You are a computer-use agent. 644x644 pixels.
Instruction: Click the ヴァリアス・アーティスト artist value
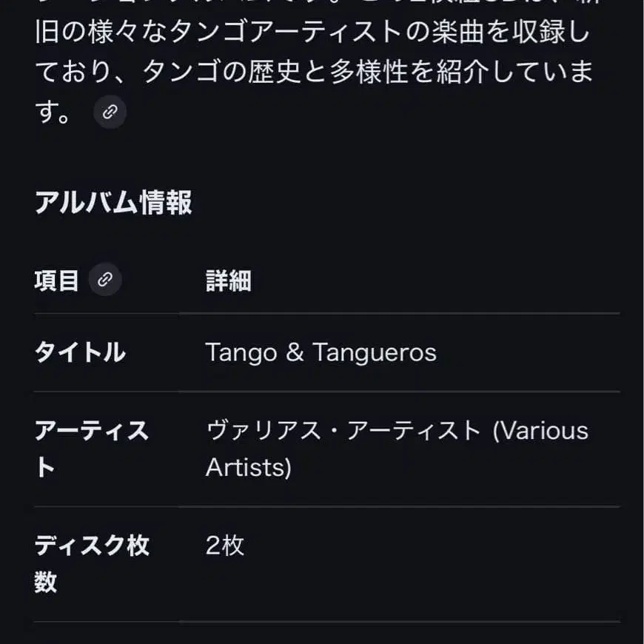pyautogui.click(x=343, y=430)
